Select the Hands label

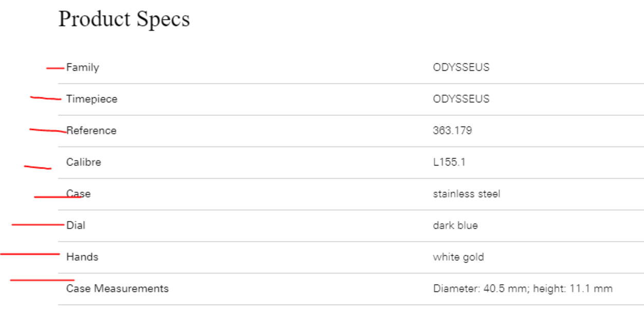[82, 257]
